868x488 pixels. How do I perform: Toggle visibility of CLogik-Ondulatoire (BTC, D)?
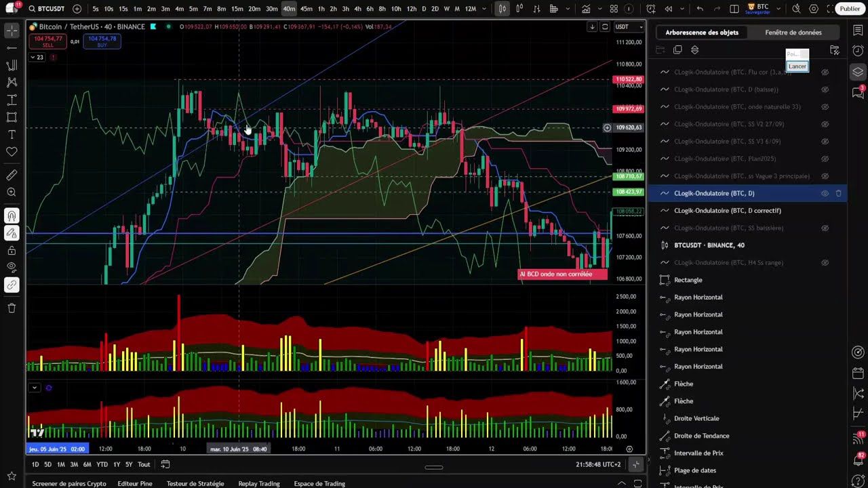825,193
